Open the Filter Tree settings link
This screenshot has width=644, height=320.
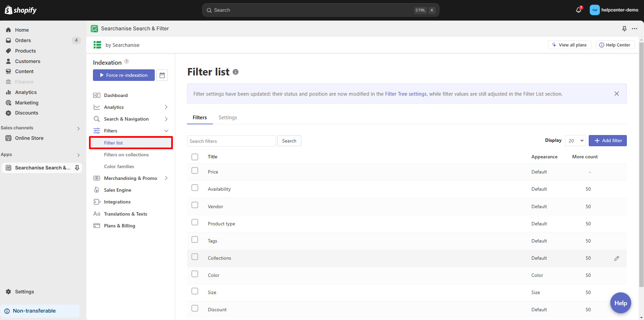[405, 94]
